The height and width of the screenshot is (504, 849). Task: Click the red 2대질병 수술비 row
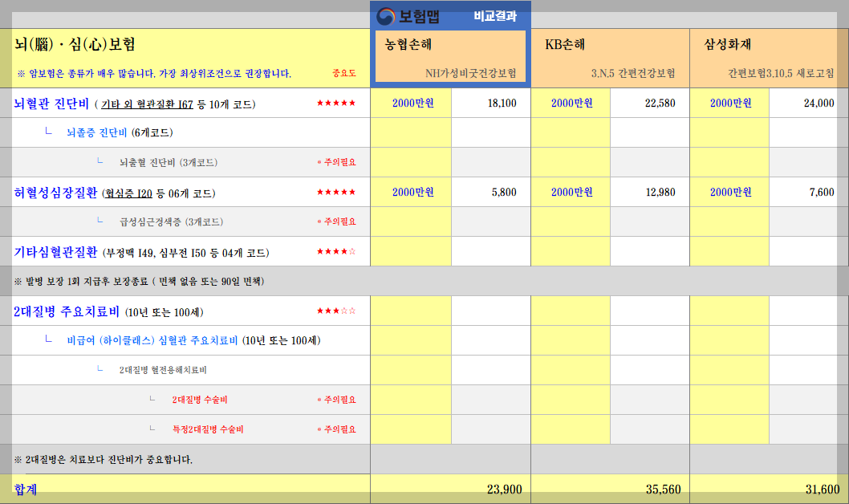tap(200, 400)
